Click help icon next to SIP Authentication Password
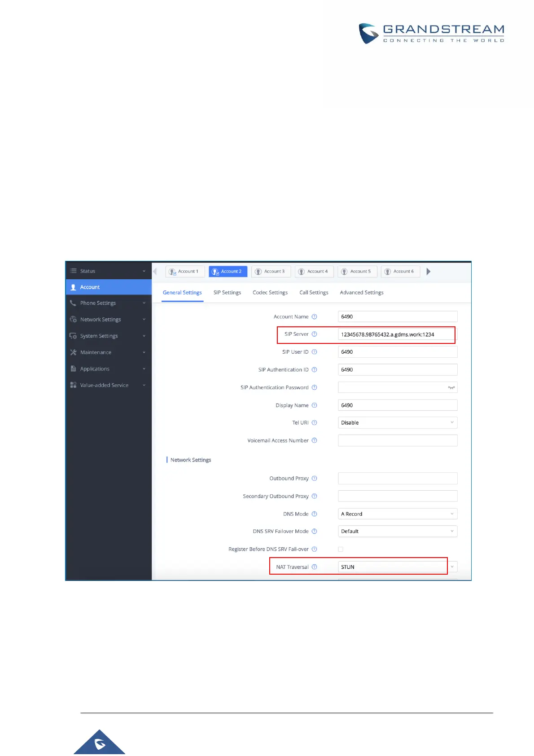This screenshot has height=756, width=534. (315, 387)
